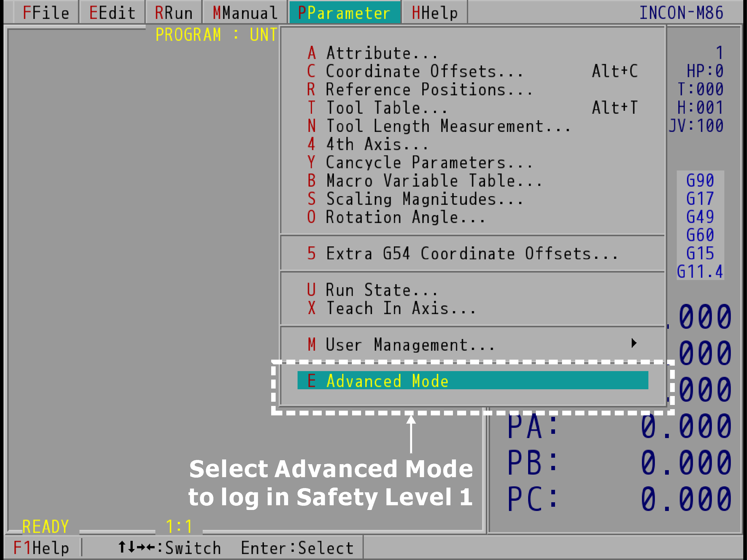
Task: Open the File menu
Action: 46,13
